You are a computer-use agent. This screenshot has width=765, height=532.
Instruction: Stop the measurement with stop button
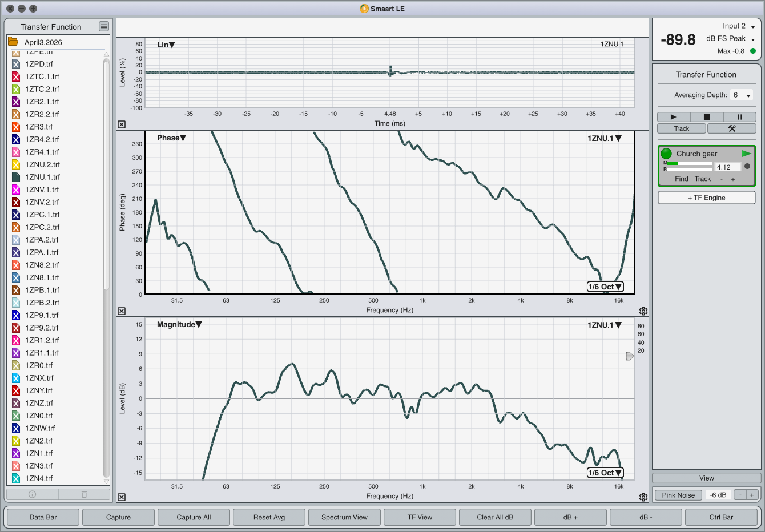(x=706, y=117)
